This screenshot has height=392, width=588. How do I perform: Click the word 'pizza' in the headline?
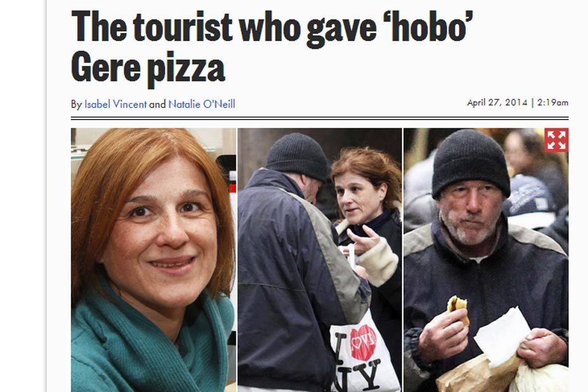186,69
